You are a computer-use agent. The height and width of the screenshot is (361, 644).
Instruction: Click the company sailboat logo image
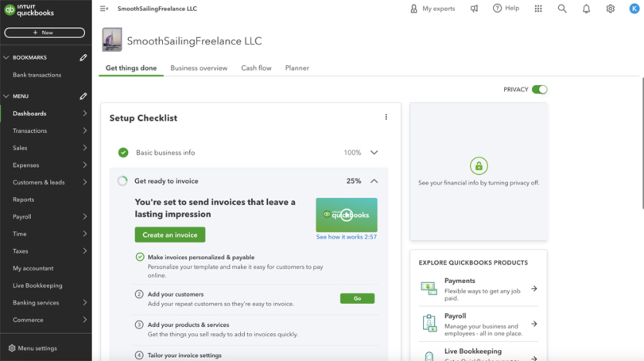pos(112,40)
